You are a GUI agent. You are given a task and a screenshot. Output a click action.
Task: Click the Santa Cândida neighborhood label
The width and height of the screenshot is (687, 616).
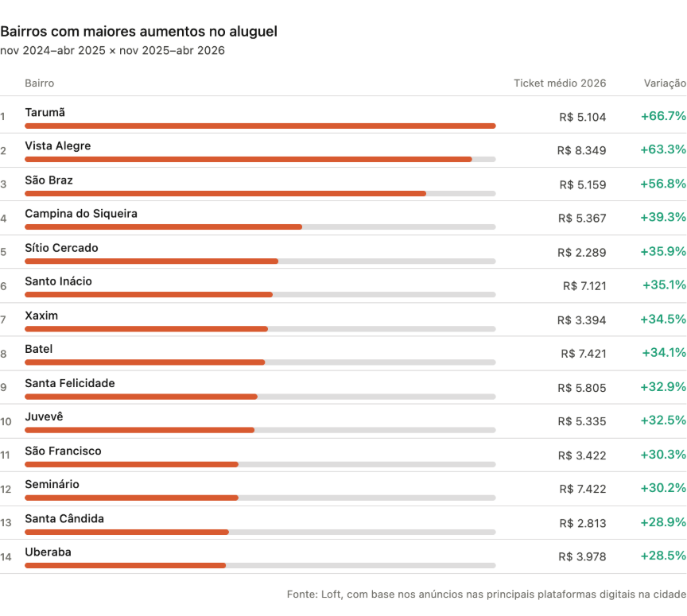click(64, 518)
